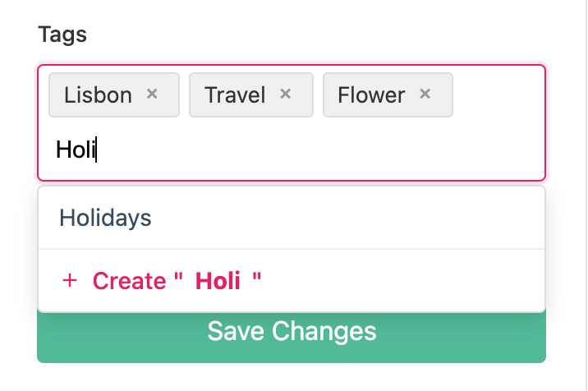The image size is (588, 391).
Task: Click the bold "Holi" in the create option
Action: click(218, 281)
